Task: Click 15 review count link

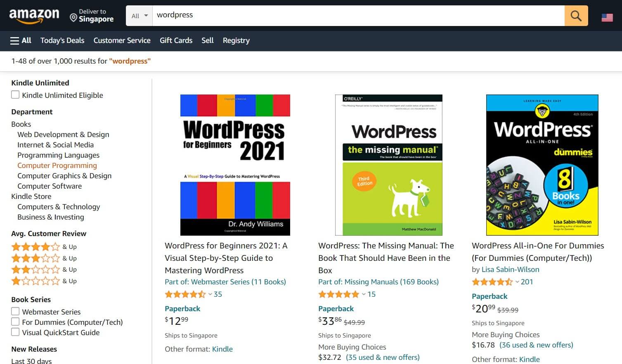Action: [371, 294]
